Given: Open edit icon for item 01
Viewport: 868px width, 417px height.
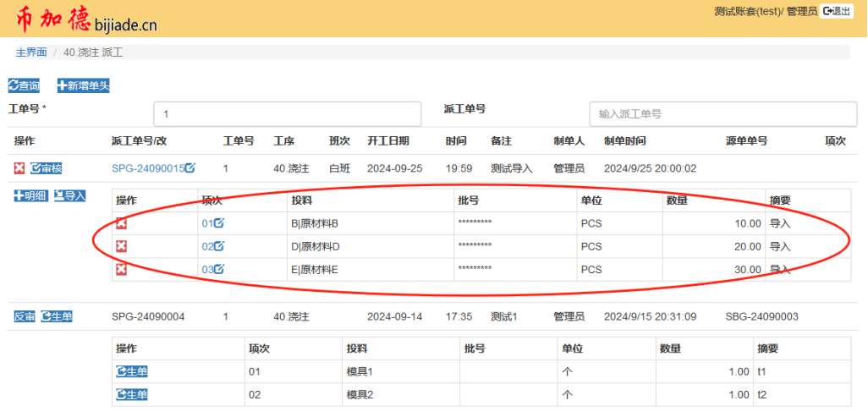Looking at the screenshot, I should [x=219, y=223].
